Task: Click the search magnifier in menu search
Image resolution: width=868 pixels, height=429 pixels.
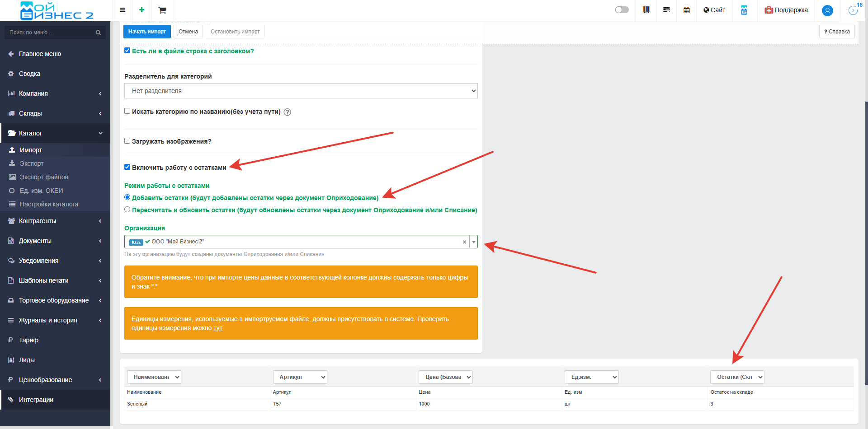Action: point(98,33)
